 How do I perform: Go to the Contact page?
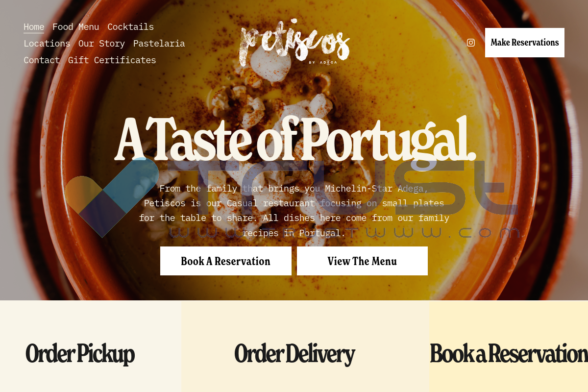pos(42,60)
